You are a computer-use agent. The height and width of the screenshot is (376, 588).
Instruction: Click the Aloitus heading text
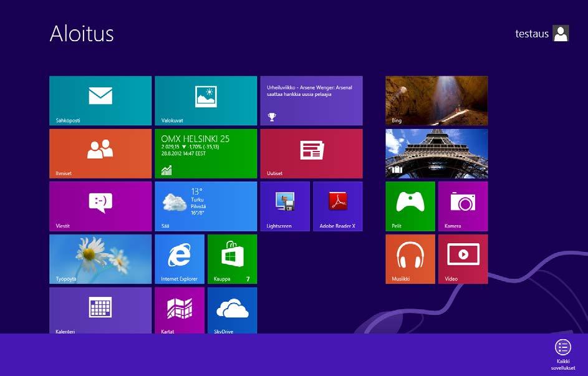coord(82,34)
